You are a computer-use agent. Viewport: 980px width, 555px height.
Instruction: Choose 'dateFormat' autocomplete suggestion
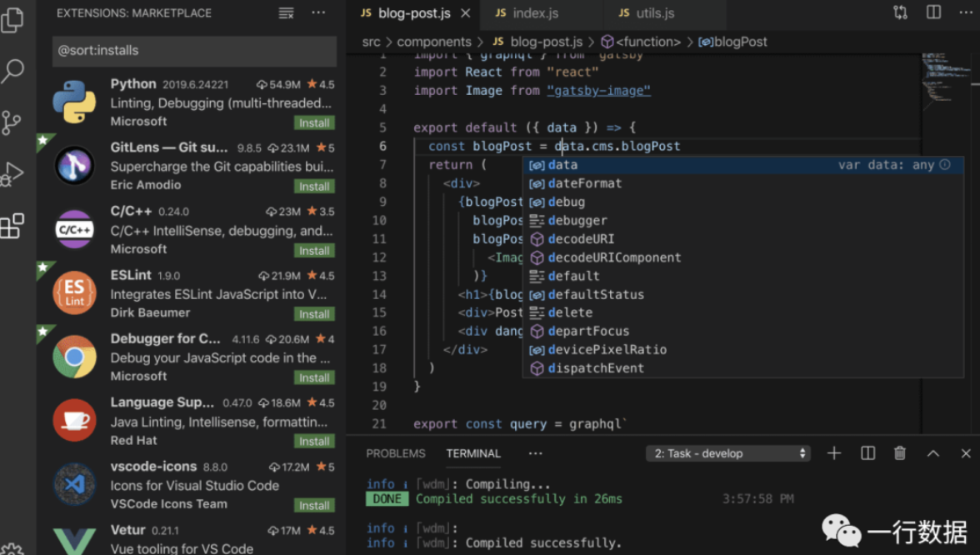tap(742, 183)
